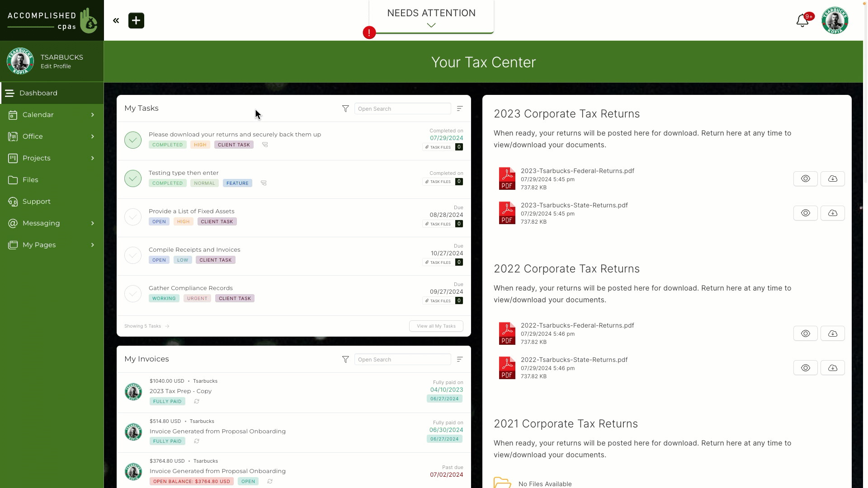The height and width of the screenshot is (488, 868).
Task: Click Edit Profile link
Action: tap(56, 66)
